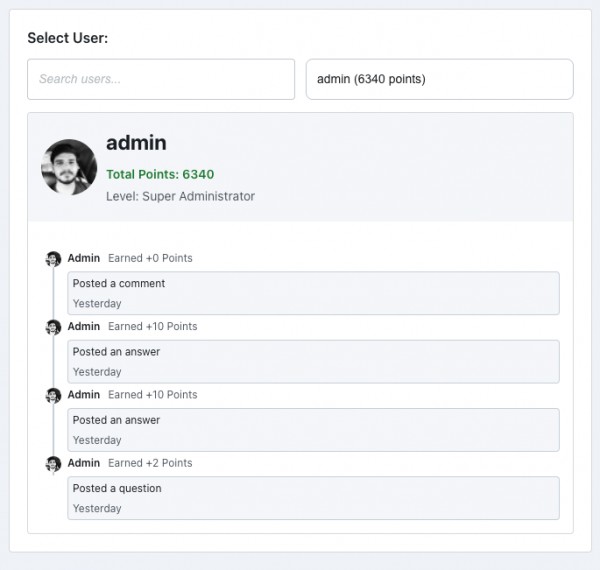Select the "Posted a comment" activity box
Image resolution: width=600 pixels, height=570 pixels.
pos(313,293)
